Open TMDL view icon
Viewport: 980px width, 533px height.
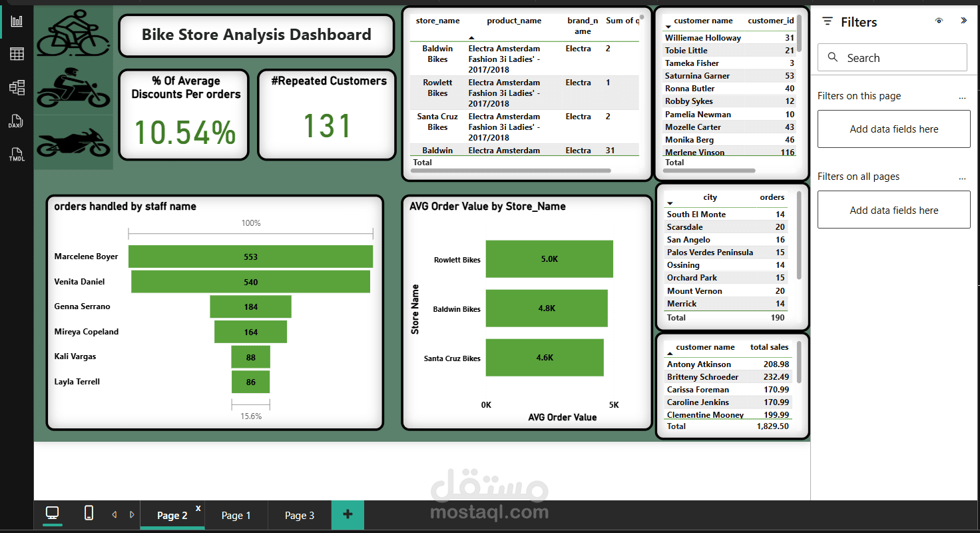coord(17,155)
